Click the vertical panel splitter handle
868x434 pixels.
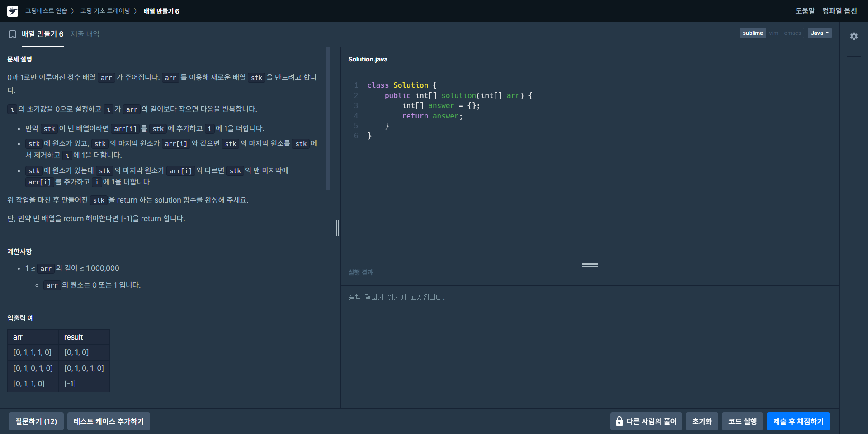pos(337,228)
